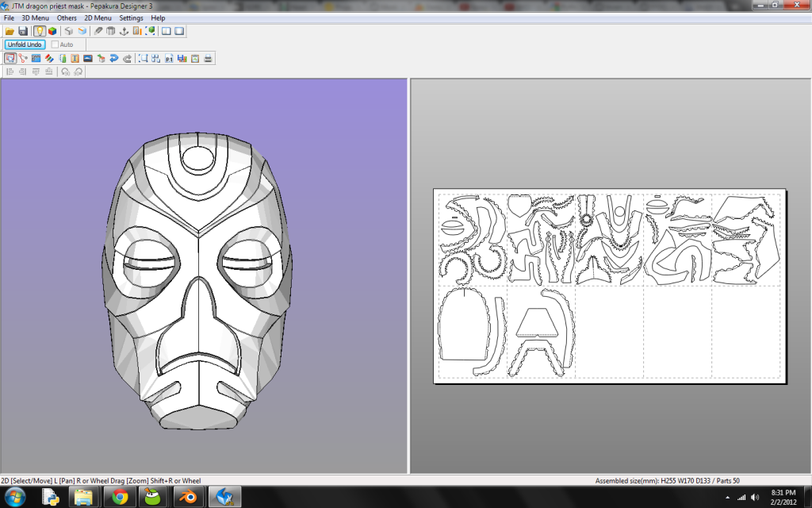Image resolution: width=812 pixels, height=508 pixels.
Task: Expand the Others menu
Action: point(67,17)
